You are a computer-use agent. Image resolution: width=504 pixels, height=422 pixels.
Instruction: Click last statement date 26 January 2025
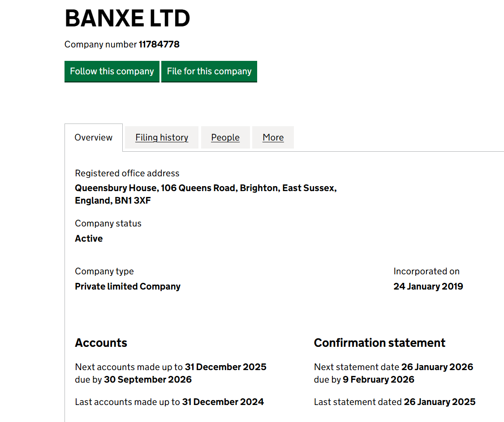pos(439,402)
